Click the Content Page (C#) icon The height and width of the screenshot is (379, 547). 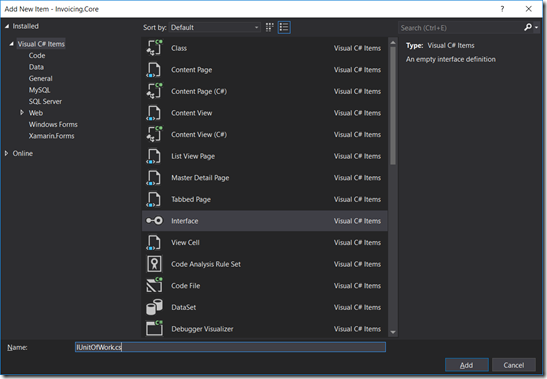154,91
